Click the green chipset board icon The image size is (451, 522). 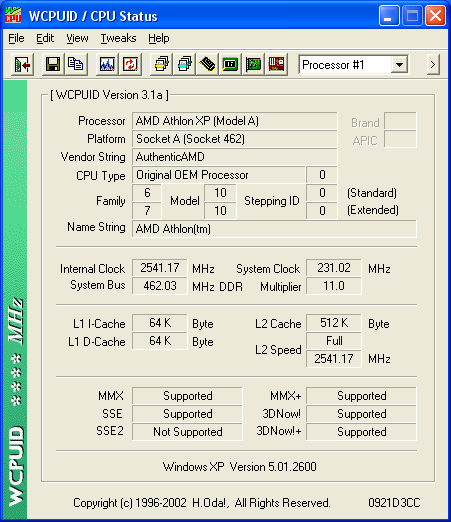tap(230, 64)
